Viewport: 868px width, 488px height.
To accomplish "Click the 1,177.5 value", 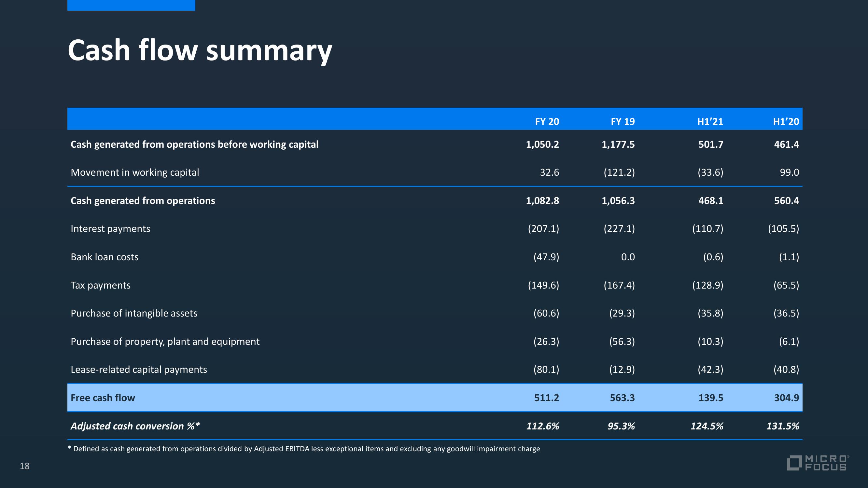I will coord(618,144).
